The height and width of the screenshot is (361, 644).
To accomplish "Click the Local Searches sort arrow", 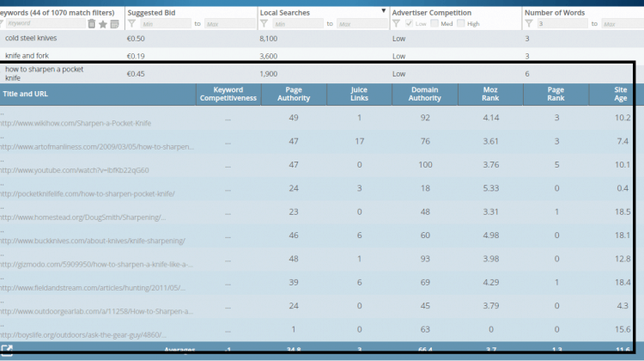I will [383, 10].
